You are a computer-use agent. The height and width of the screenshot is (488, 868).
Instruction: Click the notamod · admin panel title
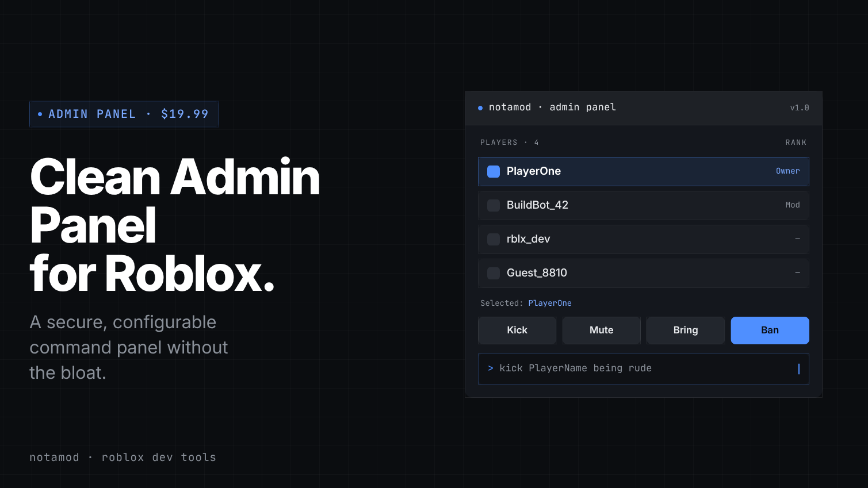click(552, 107)
